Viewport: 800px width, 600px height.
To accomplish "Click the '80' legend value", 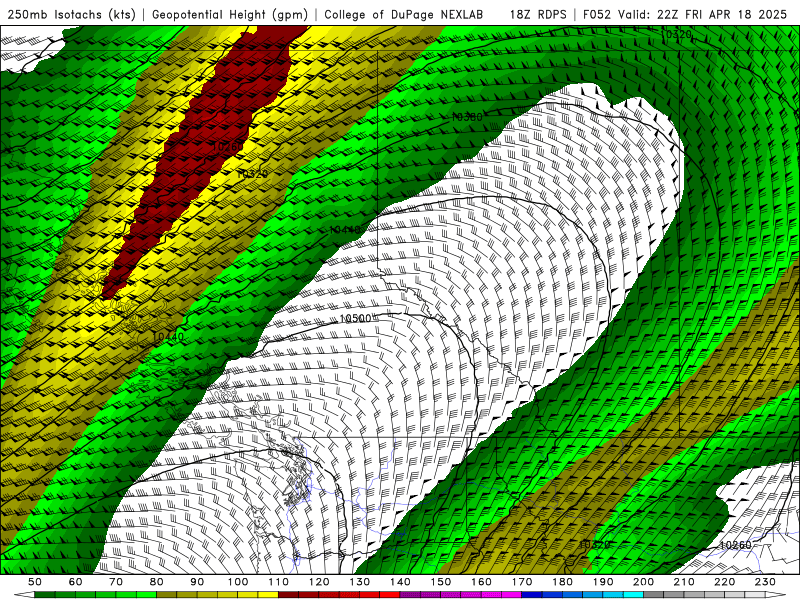I will click(157, 582).
